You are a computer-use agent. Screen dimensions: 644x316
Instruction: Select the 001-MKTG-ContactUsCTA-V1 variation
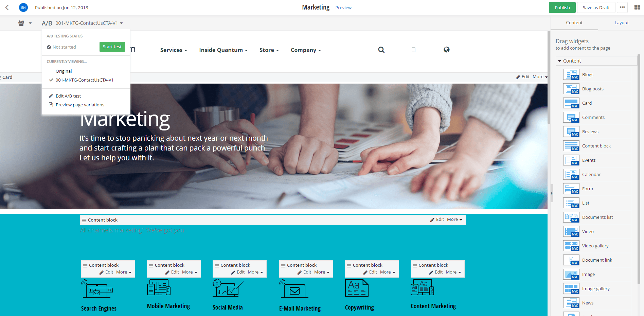click(84, 80)
